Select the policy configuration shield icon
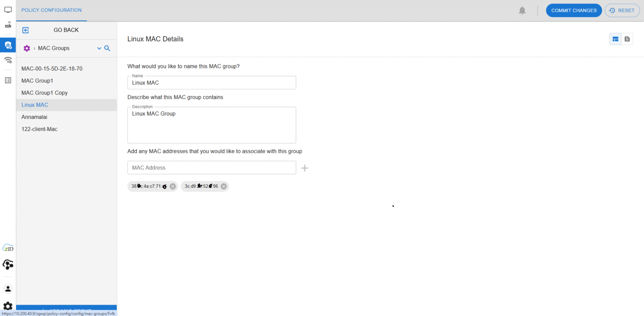The width and height of the screenshot is (644, 316). tap(8, 44)
